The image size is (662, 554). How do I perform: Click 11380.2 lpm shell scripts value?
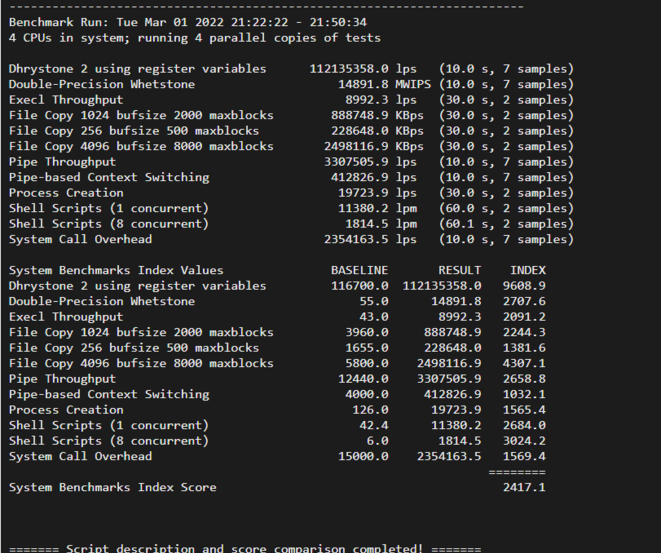coord(377,209)
